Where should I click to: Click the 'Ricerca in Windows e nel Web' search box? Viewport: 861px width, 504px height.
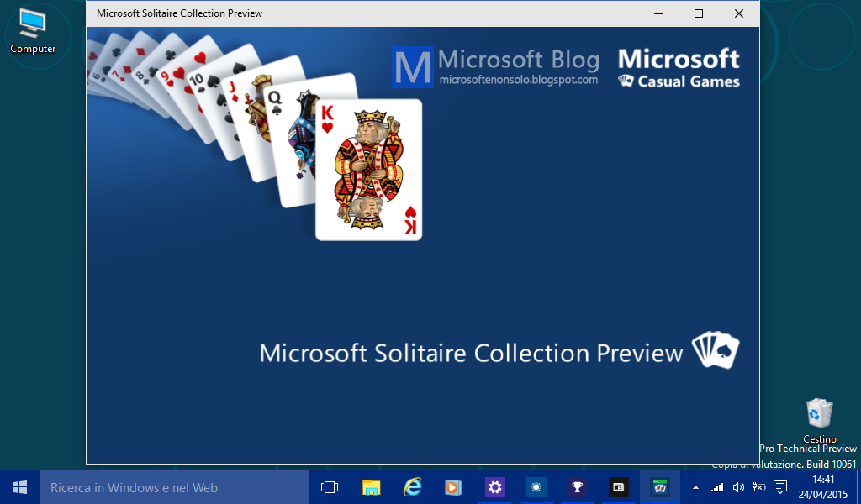175,487
